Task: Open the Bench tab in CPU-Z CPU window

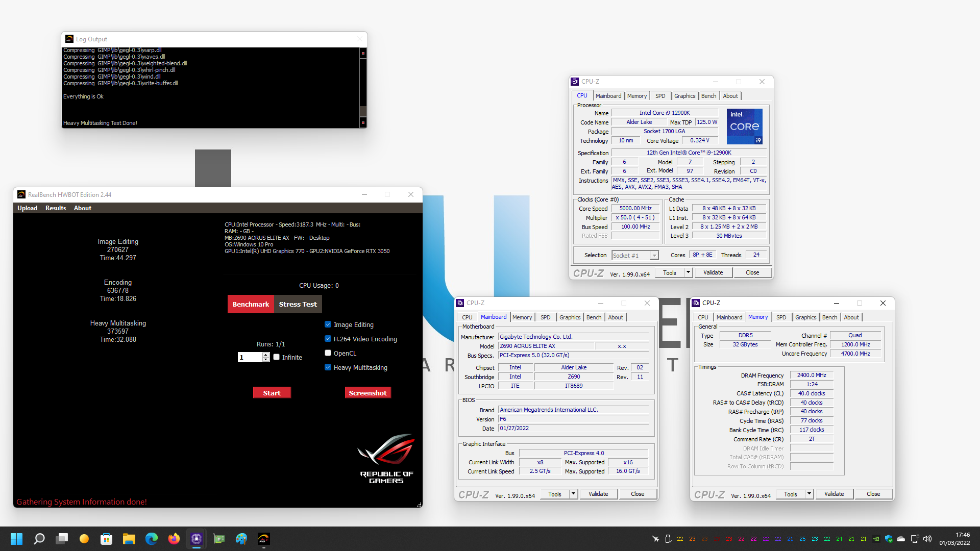Action: click(708, 96)
